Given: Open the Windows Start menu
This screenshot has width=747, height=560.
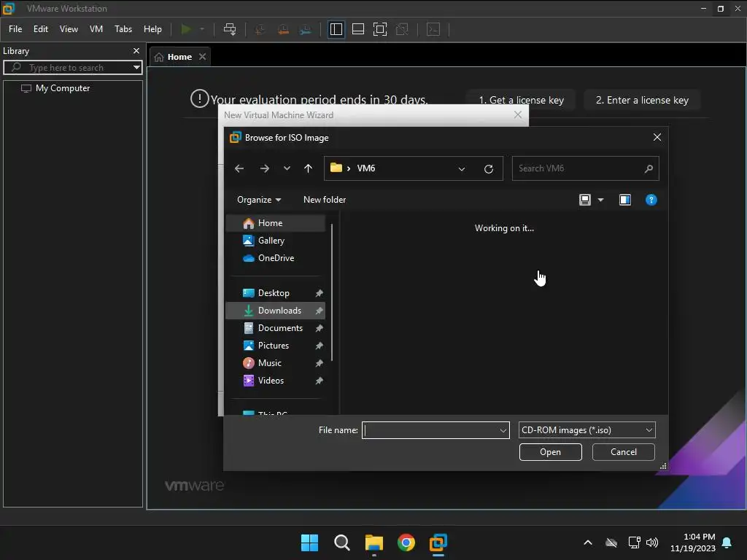Looking at the screenshot, I should (309, 542).
